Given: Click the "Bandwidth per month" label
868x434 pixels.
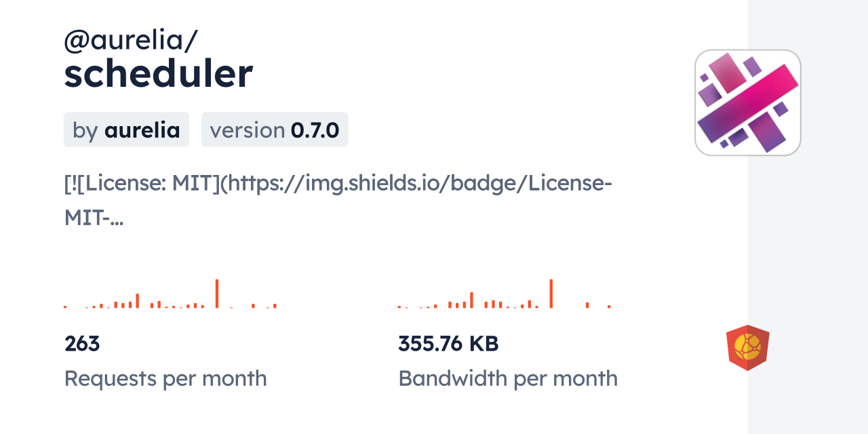Looking at the screenshot, I should pos(508,378).
